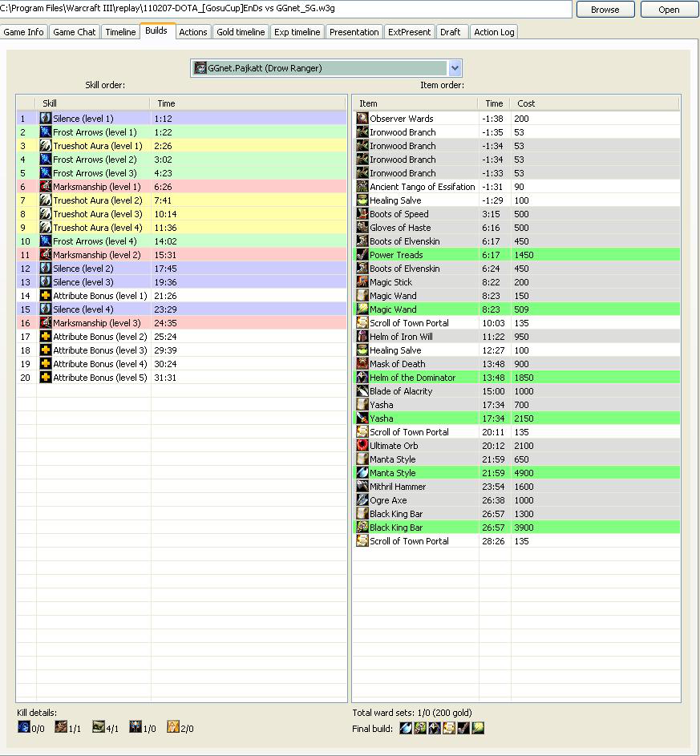Click the Power Treads item icon
Image resolution: width=700 pixels, height=756 pixels.
click(362, 255)
